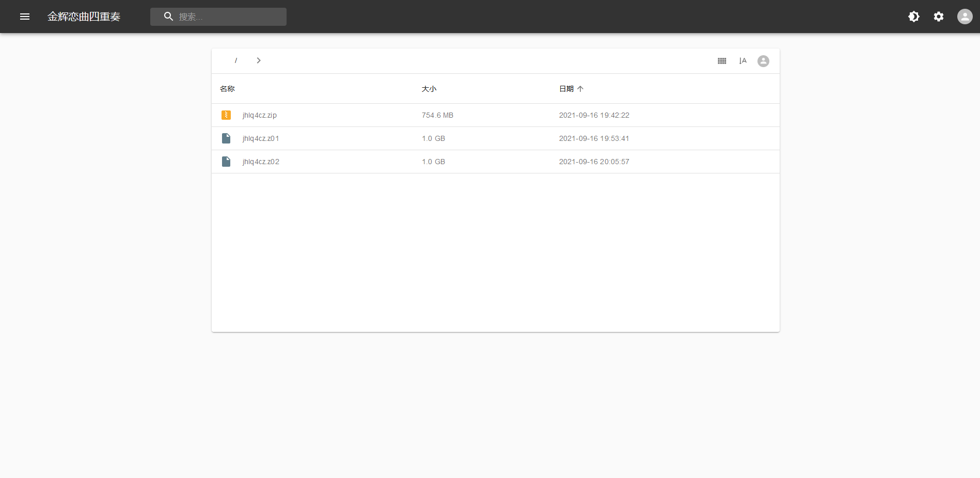
Task: Sort files by 大小 column
Action: tap(429, 89)
